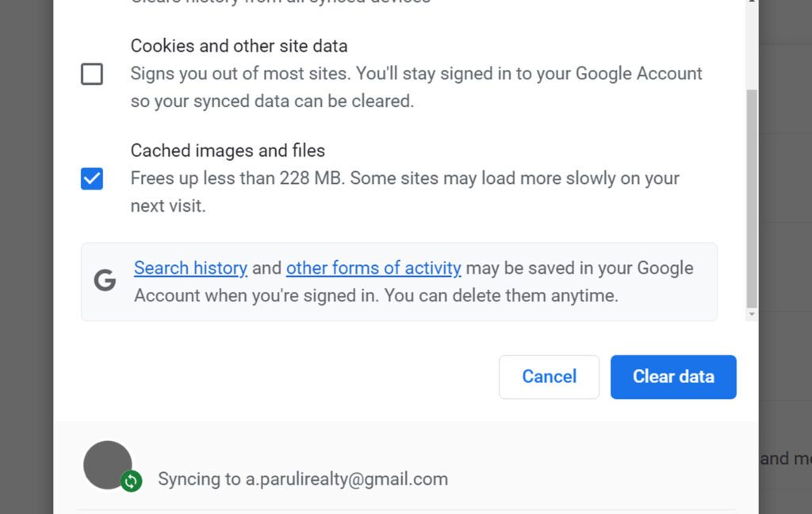The image size is (812, 514).
Task: Open the other forms of activity link
Action: pos(373,268)
